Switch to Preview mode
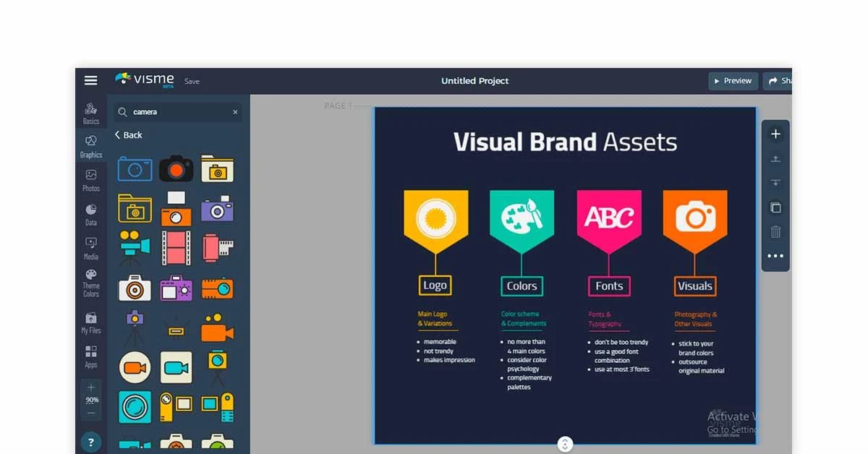The height and width of the screenshot is (454, 868). pos(733,81)
